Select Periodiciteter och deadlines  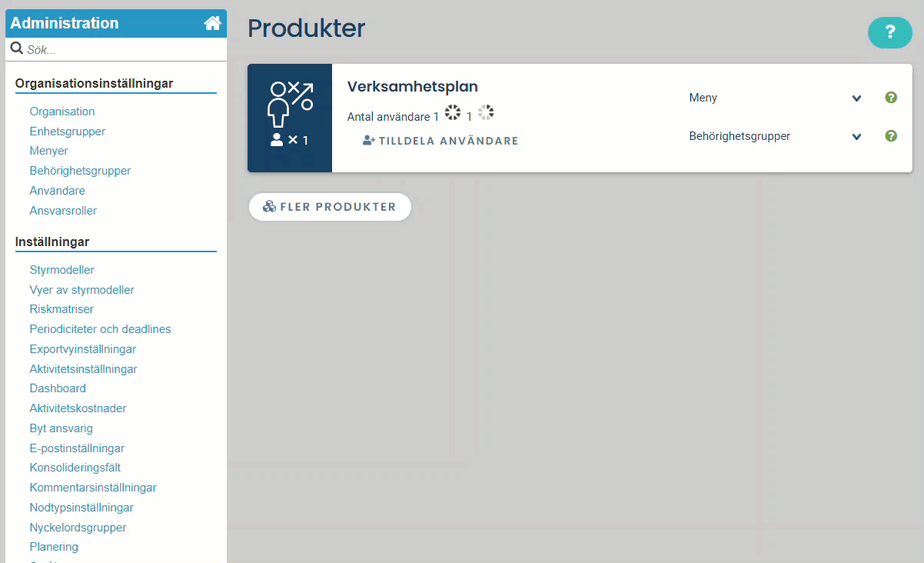[x=100, y=329]
